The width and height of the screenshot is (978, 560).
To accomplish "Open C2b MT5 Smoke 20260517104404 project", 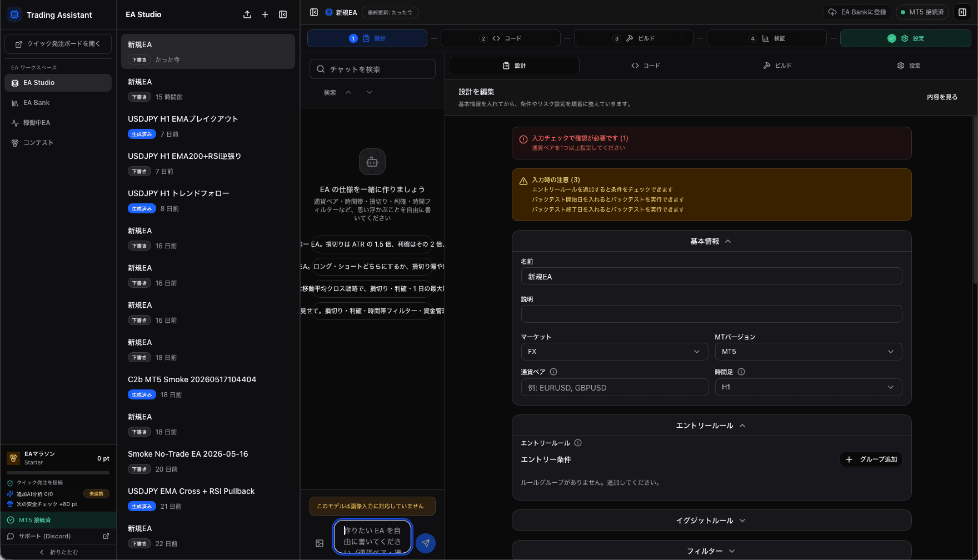I will [208, 387].
